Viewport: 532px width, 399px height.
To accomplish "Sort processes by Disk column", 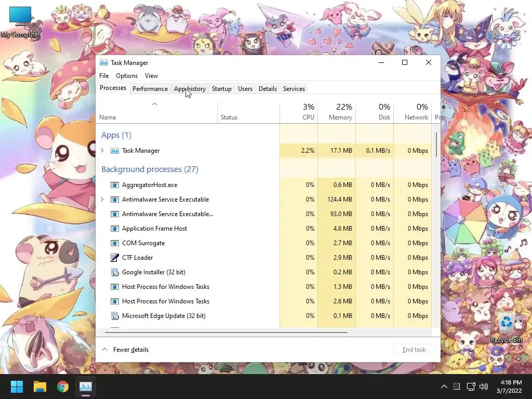I will [x=375, y=112].
